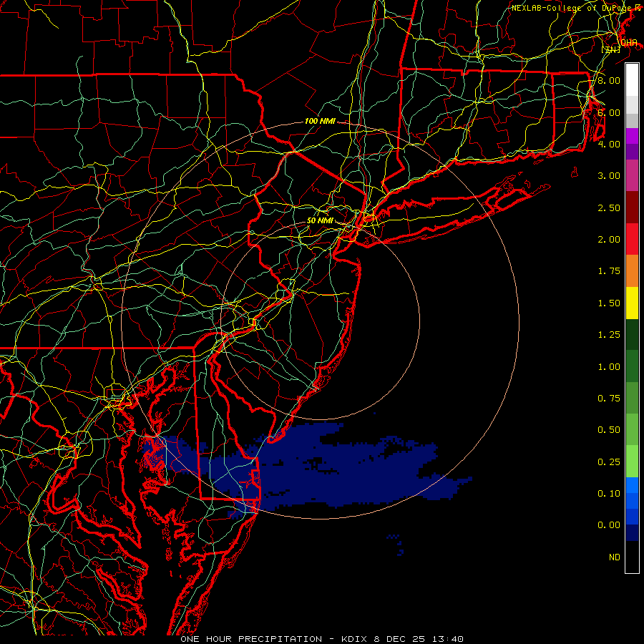The image size is (644, 644).
Task: Click the 6.00 legend label
Action: pos(609,112)
